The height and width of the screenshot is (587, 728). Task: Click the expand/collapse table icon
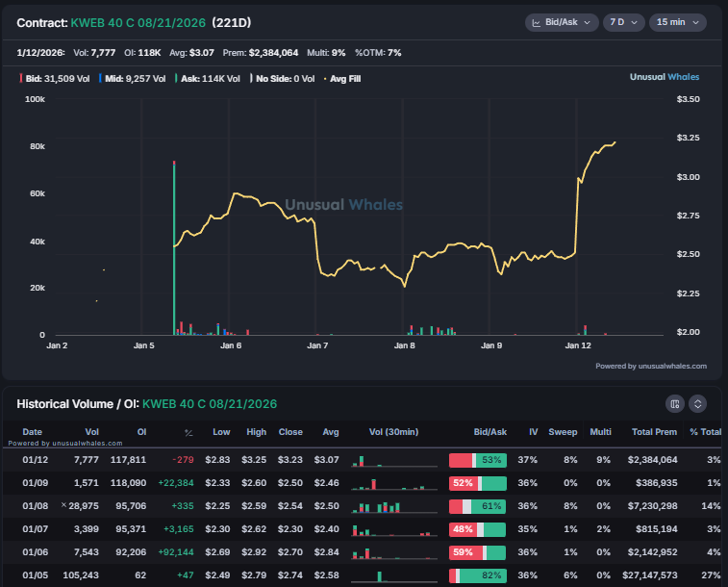click(698, 404)
